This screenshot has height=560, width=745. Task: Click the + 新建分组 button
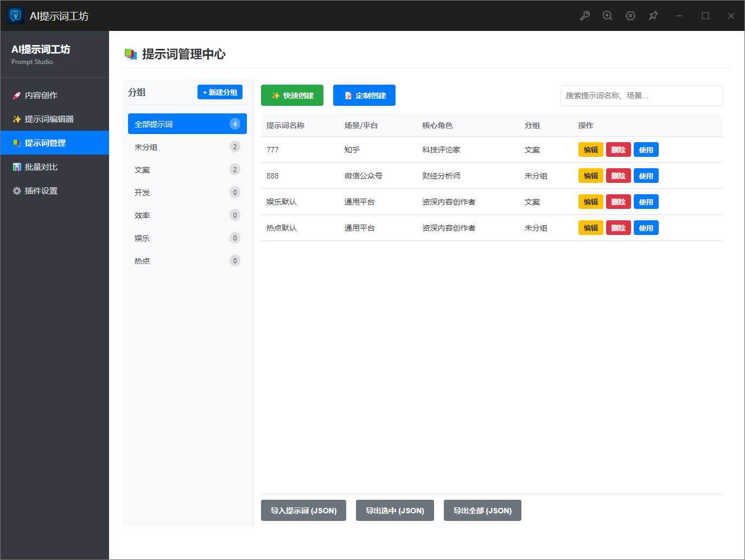click(220, 92)
